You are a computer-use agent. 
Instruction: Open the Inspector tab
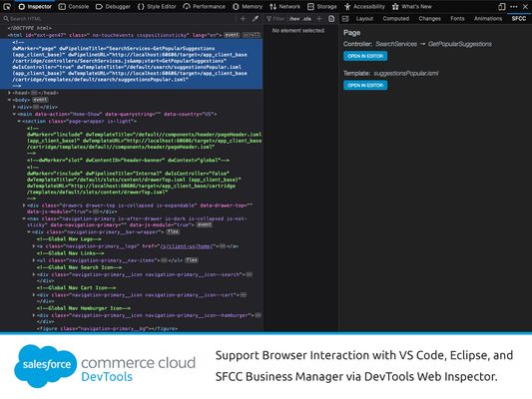tap(35, 6)
